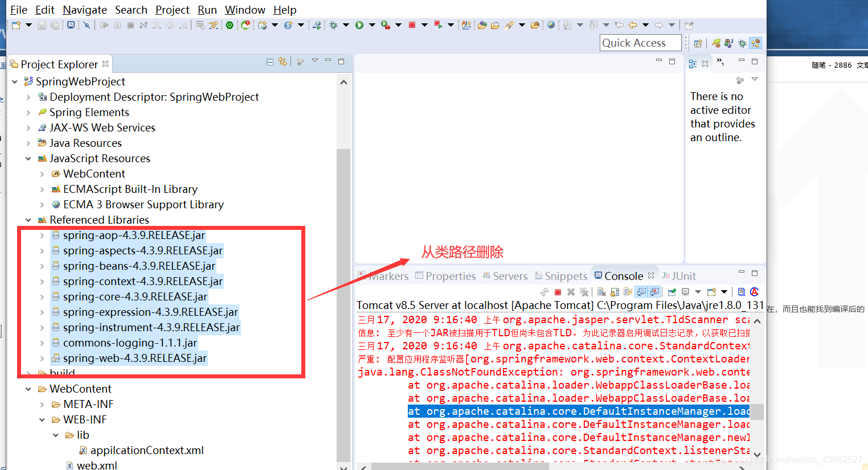
Task: Click the Debug bug icon in toolbar
Action: [333, 25]
